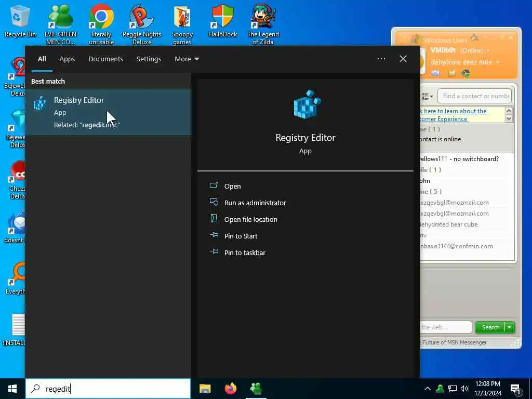Viewport: 532px width, 399px height.
Task: Open the dropdown after dehydrate deez nuts message
Action: coord(498,62)
